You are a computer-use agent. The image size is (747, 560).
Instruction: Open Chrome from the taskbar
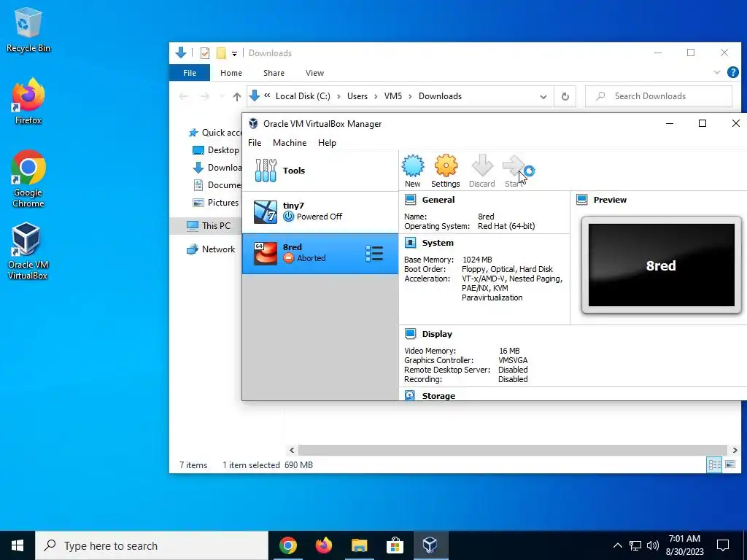[288, 545]
